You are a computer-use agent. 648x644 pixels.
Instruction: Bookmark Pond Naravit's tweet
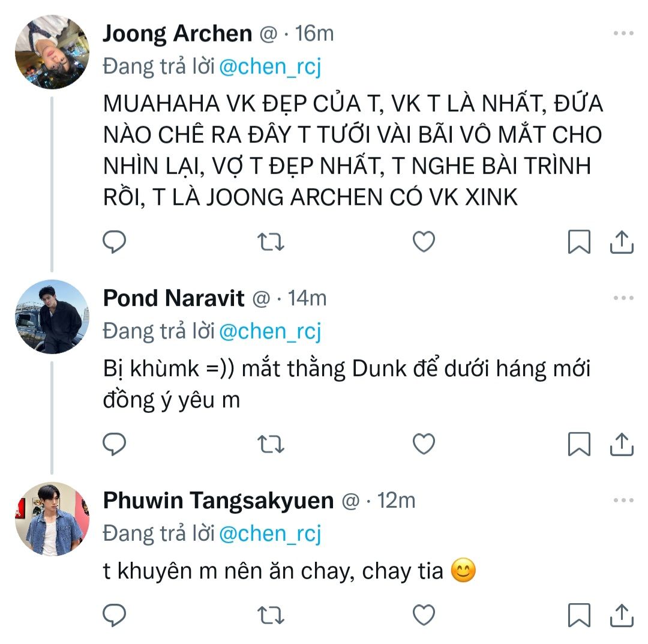[579, 444]
